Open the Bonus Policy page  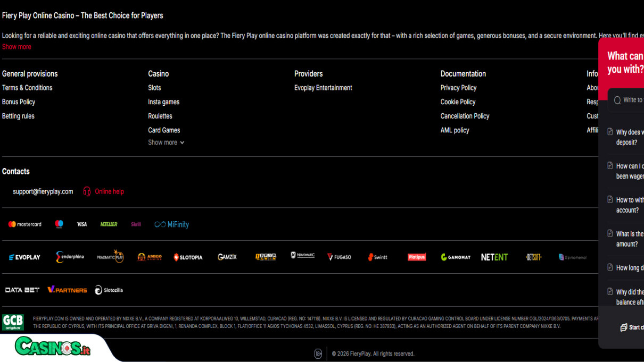(x=19, y=102)
